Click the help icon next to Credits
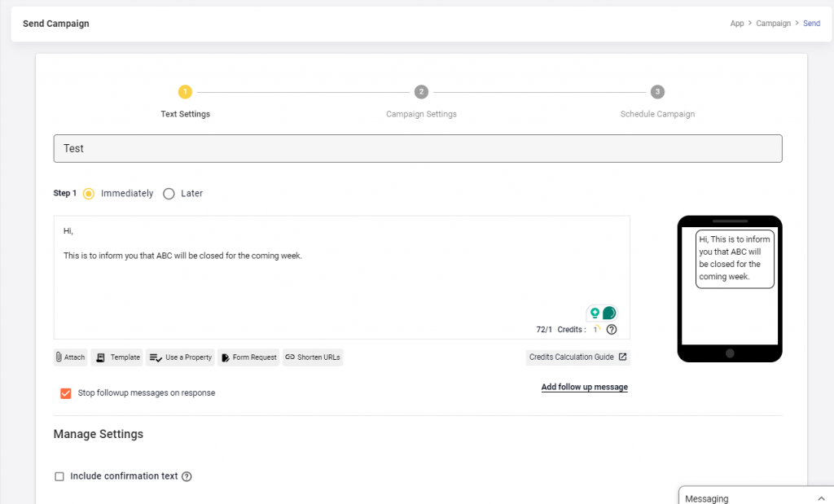The height and width of the screenshot is (504, 834). point(611,329)
